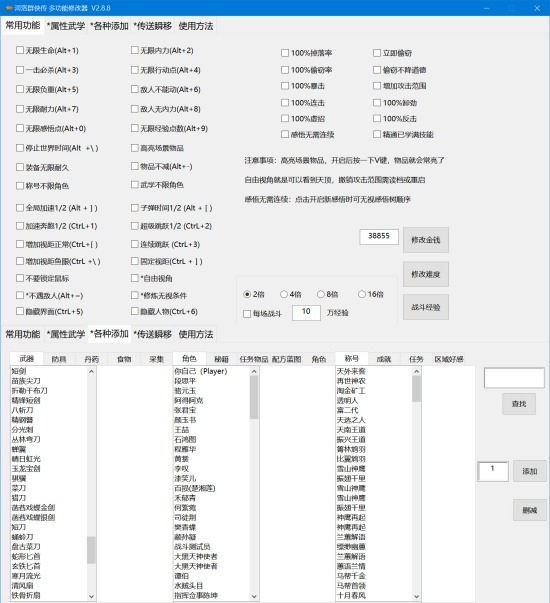
Task: Open the 任务物品 sub-tab
Action: pyautogui.click(x=254, y=359)
